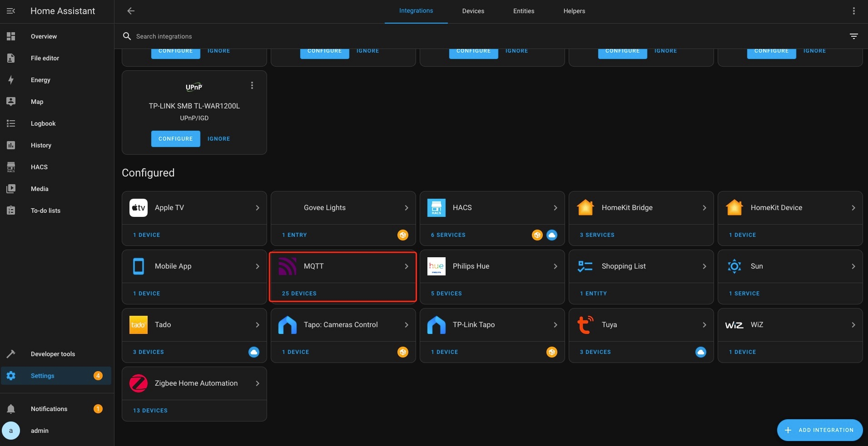
Task: Click Ignore on TP-LINK UPnP card
Action: pyautogui.click(x=218, y=139)
